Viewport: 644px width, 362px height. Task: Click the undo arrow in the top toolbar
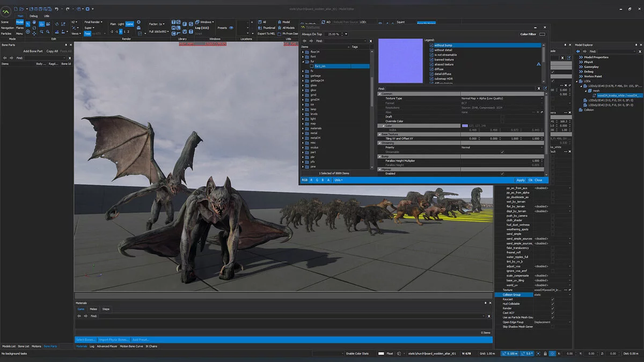(x=56, y=9)
